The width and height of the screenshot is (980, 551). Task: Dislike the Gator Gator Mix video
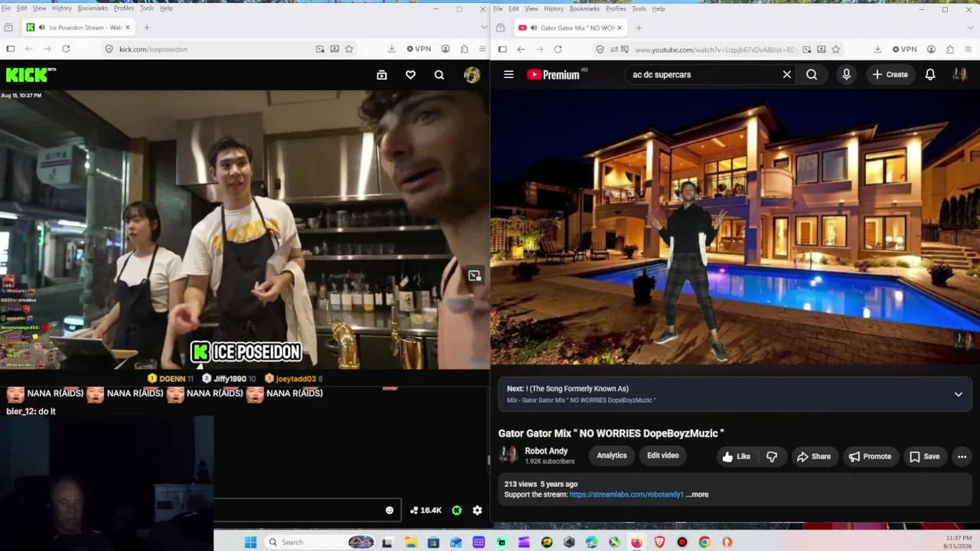click(772, 457)
